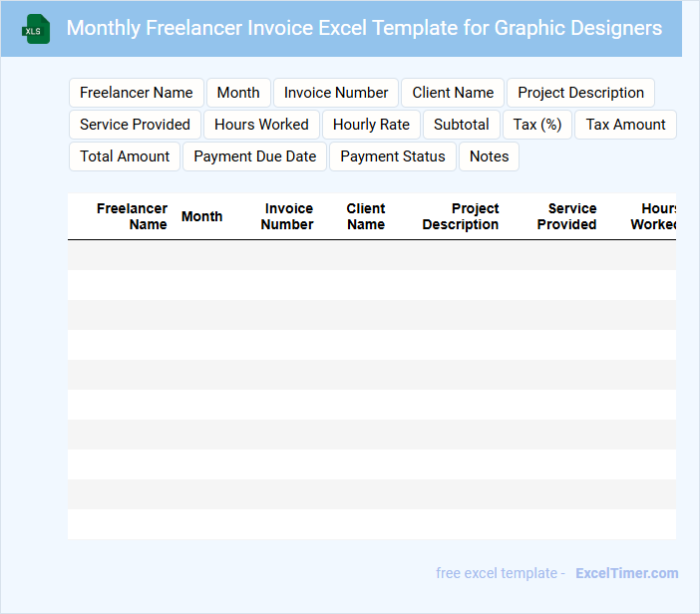Viewport: 700px width, 614px height.
Task: Select the Freelancer Name tag
Action: [x=137, y=93]
